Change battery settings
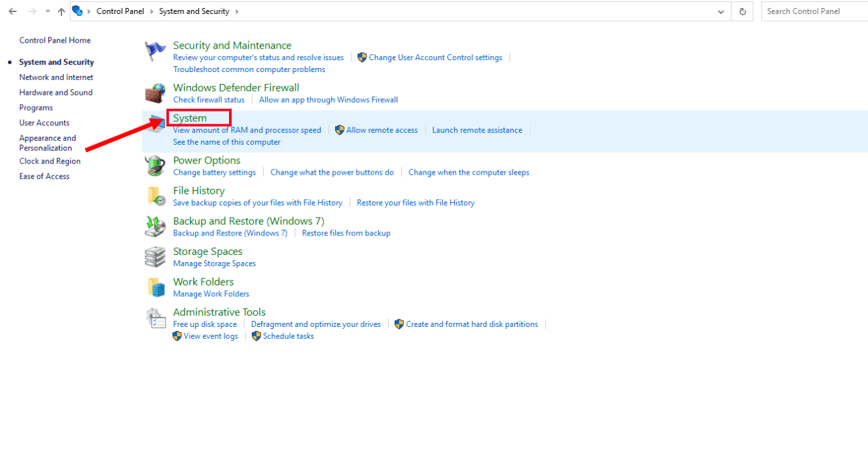 pos(214,173)
